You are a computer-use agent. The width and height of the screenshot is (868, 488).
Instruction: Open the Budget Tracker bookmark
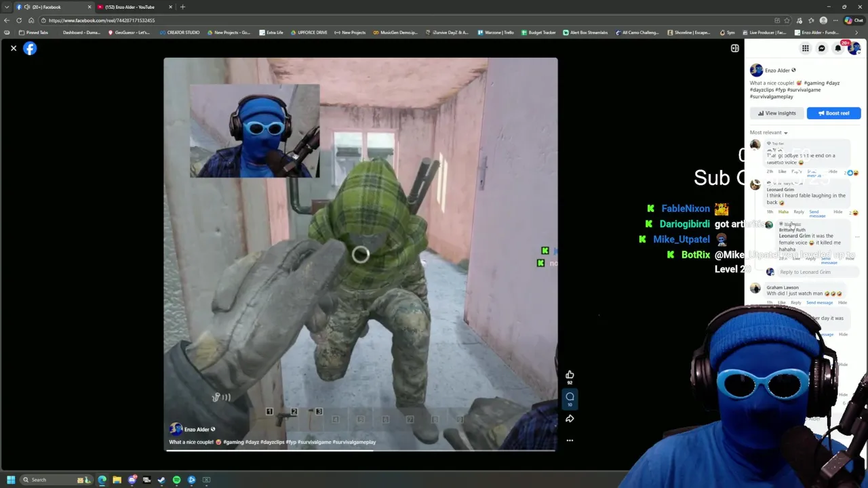coord(538,33)
